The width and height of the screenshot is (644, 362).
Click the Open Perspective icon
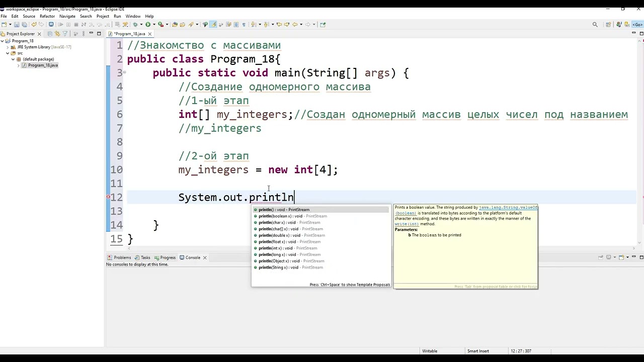point(608,24)
